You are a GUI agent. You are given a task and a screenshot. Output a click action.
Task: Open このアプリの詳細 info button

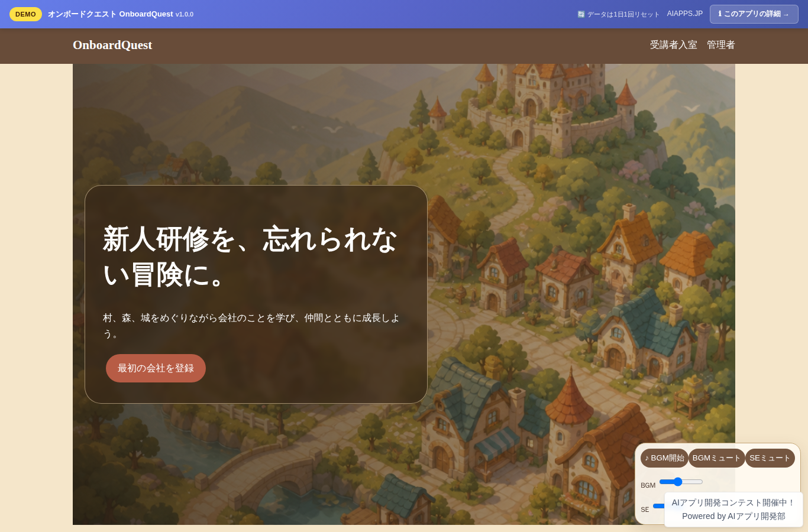(754, 14)
